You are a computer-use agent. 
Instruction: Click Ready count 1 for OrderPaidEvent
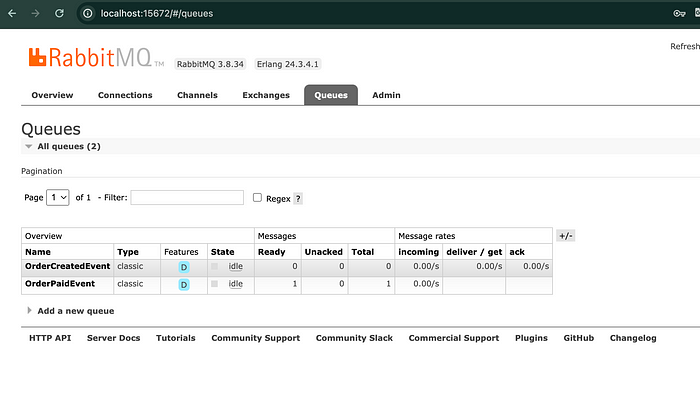295,284
